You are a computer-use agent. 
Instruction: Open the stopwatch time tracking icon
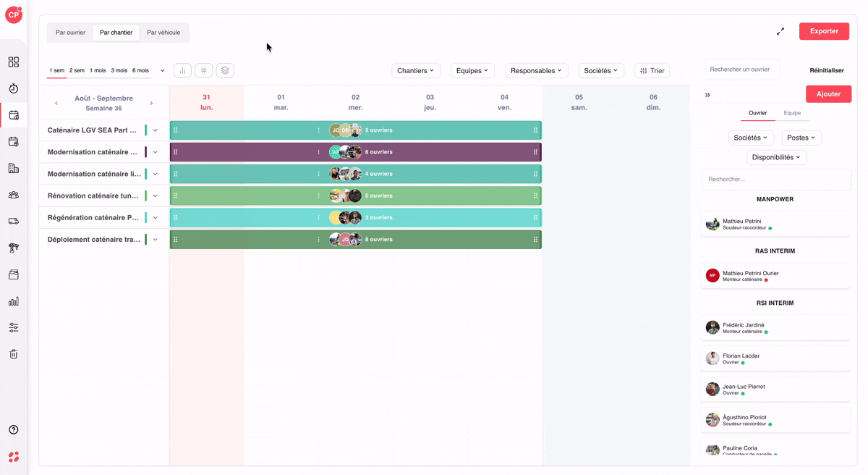tap(14, 88)
